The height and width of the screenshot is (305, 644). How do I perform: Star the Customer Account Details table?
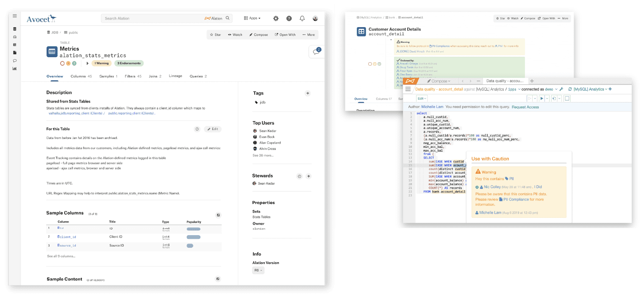[x=500, y=18]
